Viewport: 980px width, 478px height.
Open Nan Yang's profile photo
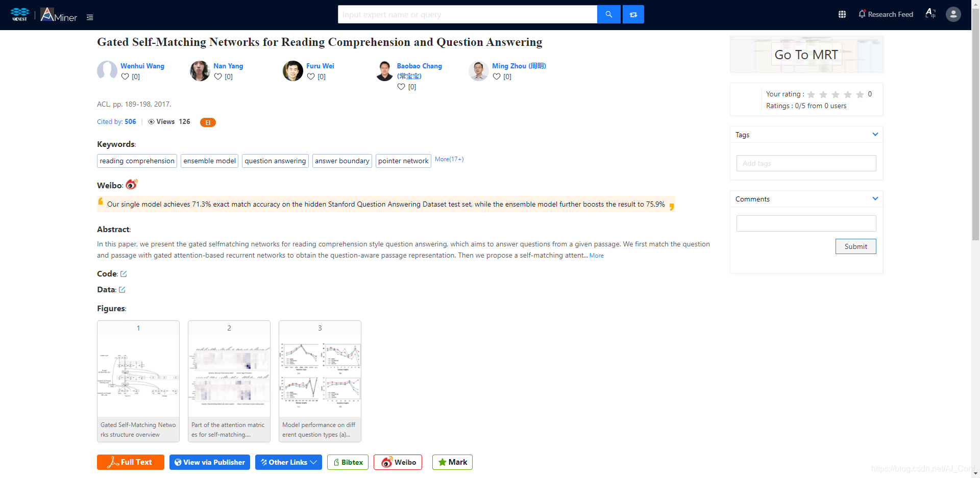tap(200, 71)
